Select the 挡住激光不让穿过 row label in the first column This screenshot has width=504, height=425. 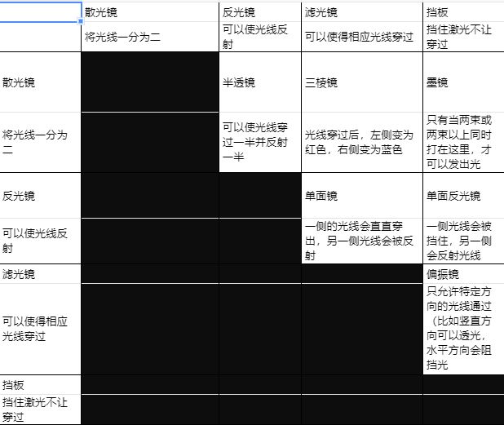(x=40, y=410)
